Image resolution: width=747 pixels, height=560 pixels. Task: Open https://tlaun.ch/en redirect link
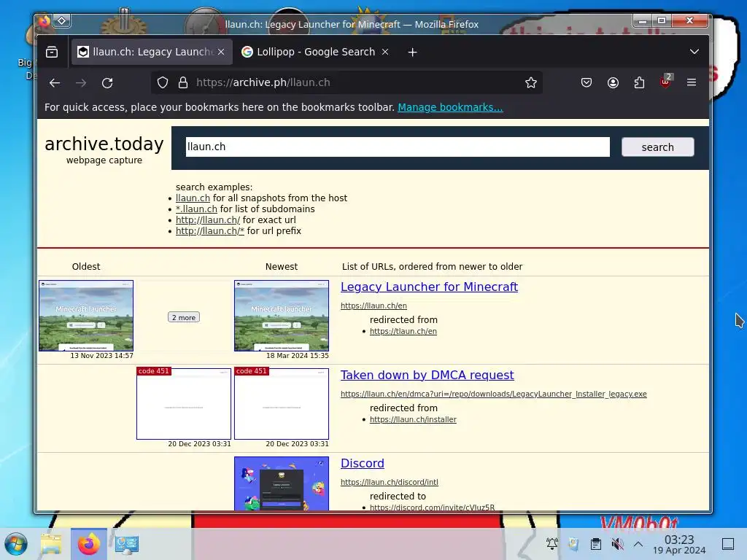pyautogui.click(x=403, y=332)
